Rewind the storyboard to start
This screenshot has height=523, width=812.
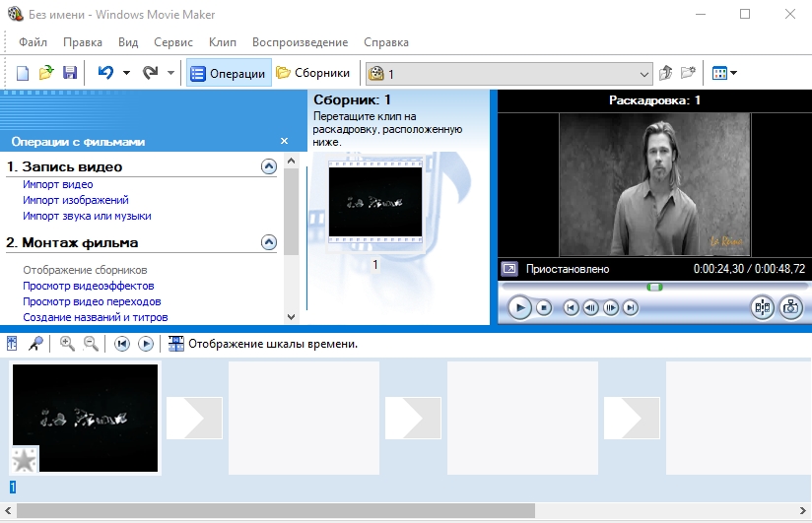[x=121, y=344]
